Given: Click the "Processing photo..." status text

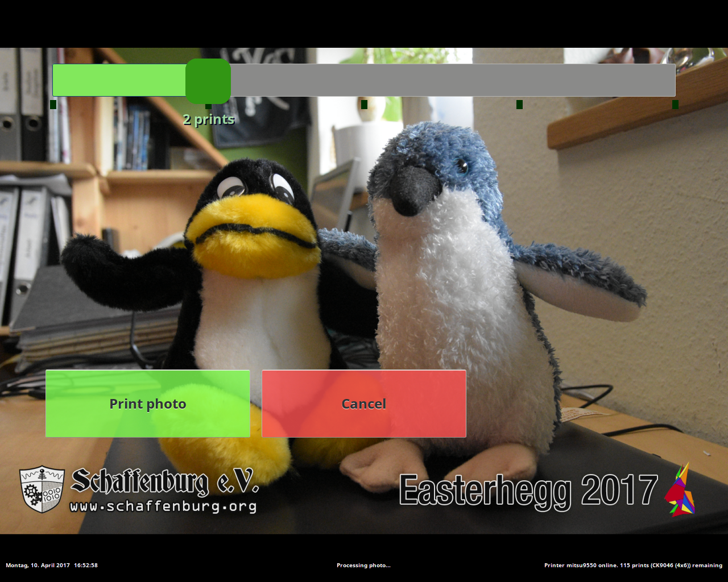Looking at the screenshot, I should click(x=363, y=566).
